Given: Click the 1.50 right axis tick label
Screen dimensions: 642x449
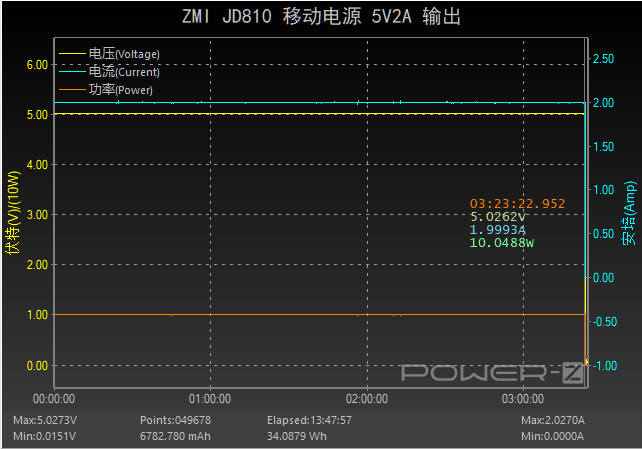Looking at the screenshot, I should coord(604,147).
